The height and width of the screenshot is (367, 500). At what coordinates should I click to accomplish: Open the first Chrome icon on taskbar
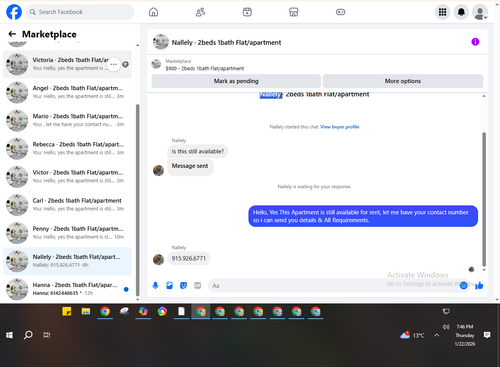click(x=105, y=311)
